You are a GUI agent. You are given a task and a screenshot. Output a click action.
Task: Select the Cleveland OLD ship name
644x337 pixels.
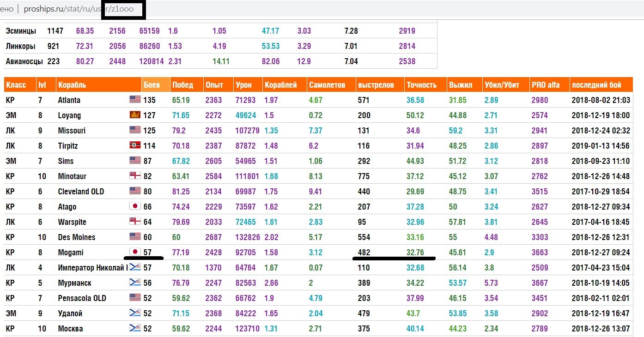pyautogui.click(x=81, y=192)
